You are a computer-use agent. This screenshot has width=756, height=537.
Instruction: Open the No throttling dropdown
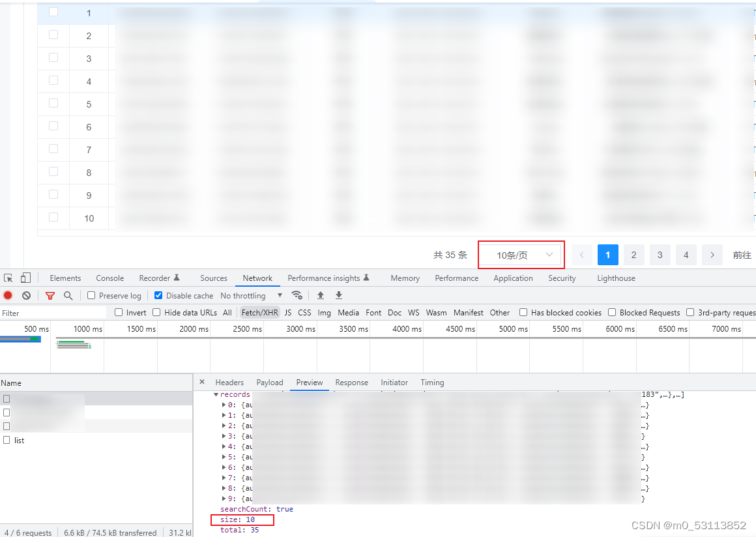[250, 295]
